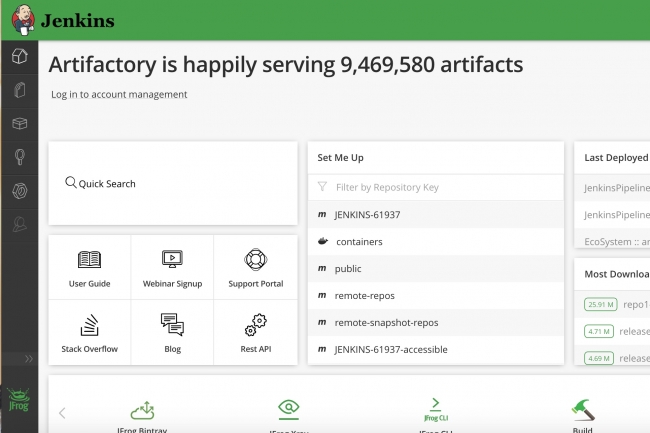Image resolution: width=650 pixels, height=433 pixels.
Task: Open the Rest API gears icon
Action: [255, 324]
